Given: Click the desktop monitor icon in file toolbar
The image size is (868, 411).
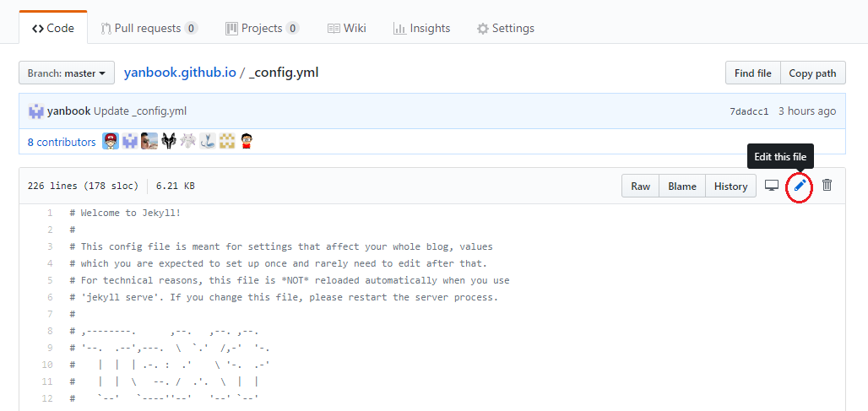Looking at the screenshot, I should (771, 186).
